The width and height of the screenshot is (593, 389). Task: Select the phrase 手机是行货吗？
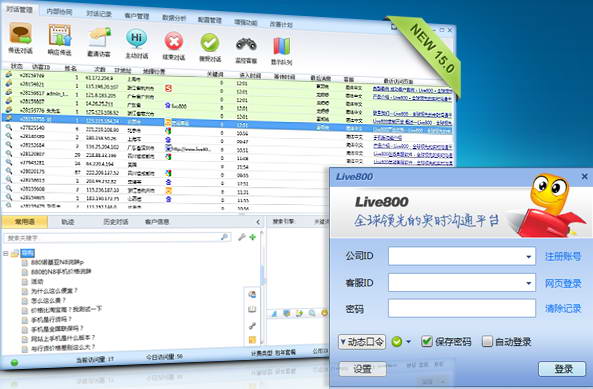(x=51, y=319)
